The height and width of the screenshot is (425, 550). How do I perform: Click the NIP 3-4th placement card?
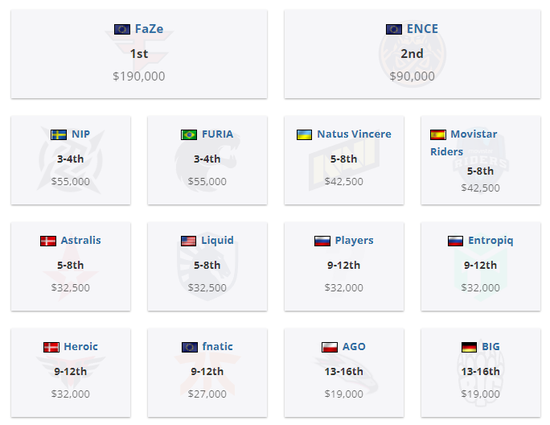pyautogui.click(x=71, y=160)
